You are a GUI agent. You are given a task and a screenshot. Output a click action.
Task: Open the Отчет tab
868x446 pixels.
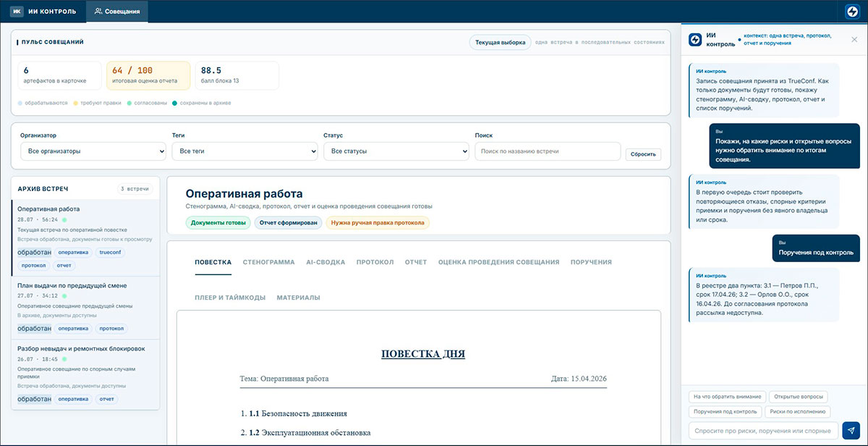point(416,262)
